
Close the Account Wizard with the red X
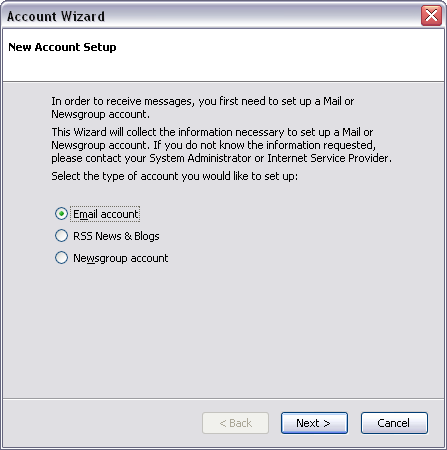[431, 15]
